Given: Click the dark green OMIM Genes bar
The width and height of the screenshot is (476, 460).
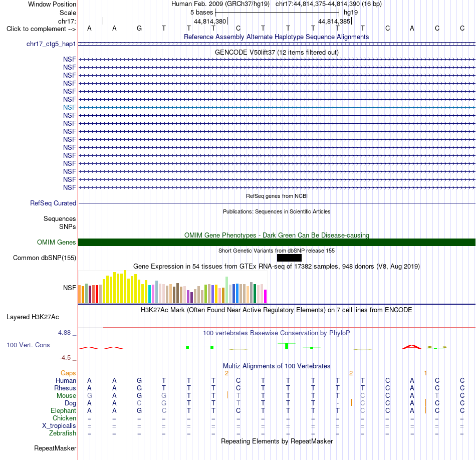Looking at the screenshot, I should [x=277, y=243].
